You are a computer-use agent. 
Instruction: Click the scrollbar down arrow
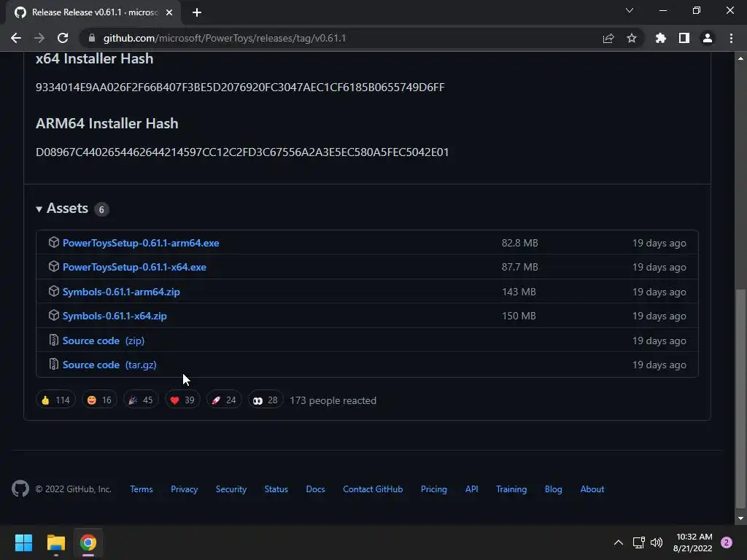pos(740,518)
